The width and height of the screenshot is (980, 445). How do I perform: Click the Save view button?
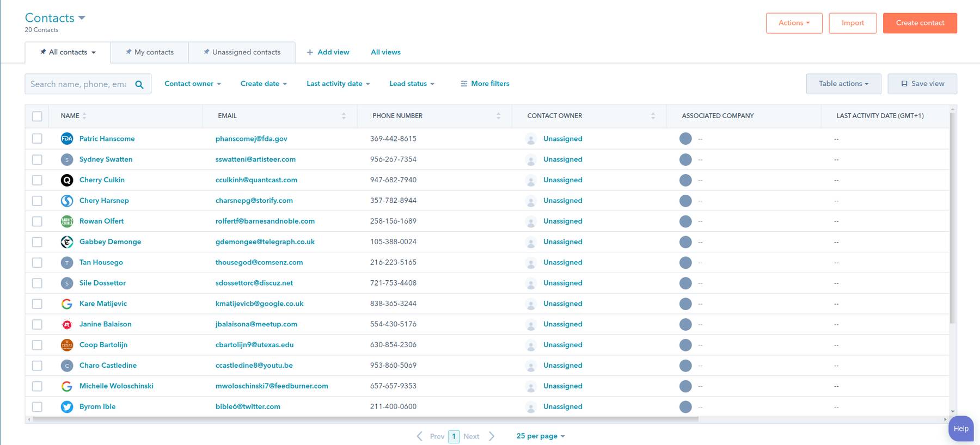click(x=922, y=84)
